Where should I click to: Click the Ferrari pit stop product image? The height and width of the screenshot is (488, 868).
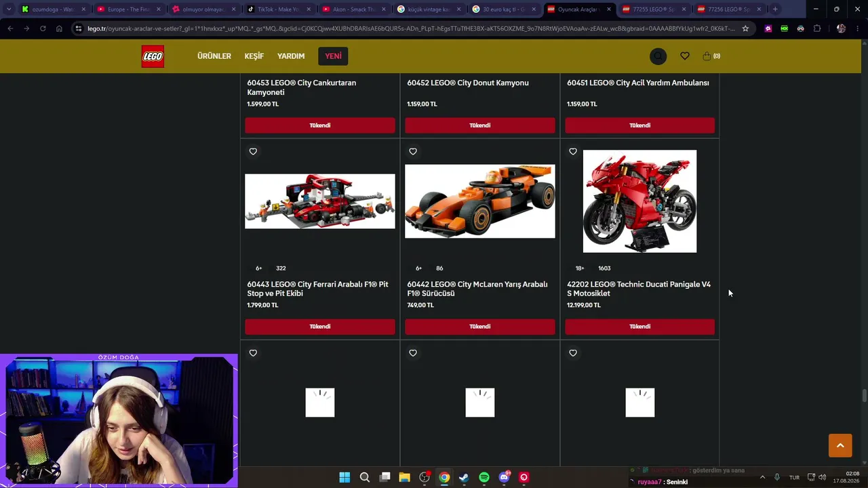pos(320,201)
